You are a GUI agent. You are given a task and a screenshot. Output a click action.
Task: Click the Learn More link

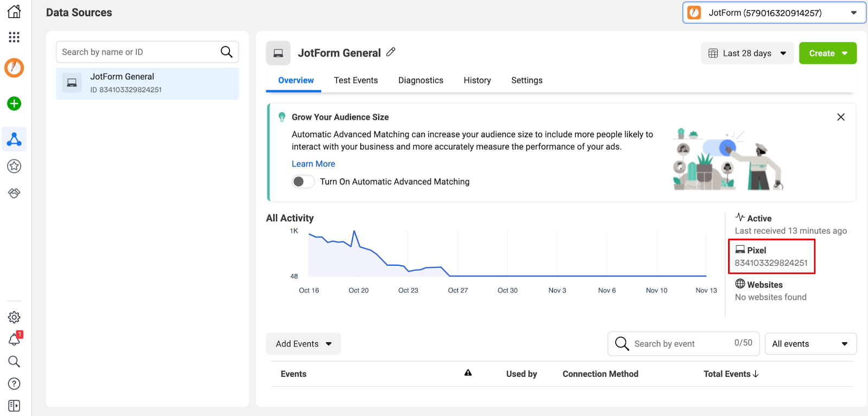click(x=313, y=164)
